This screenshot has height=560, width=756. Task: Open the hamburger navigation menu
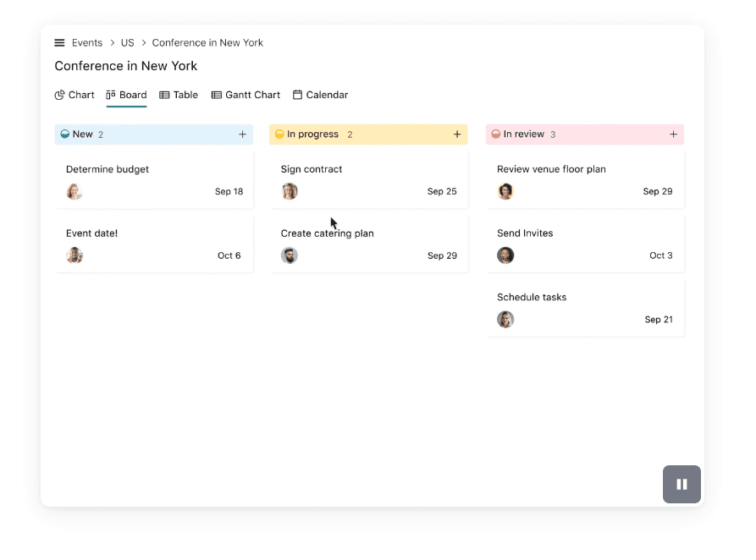[x=59, y=43]
